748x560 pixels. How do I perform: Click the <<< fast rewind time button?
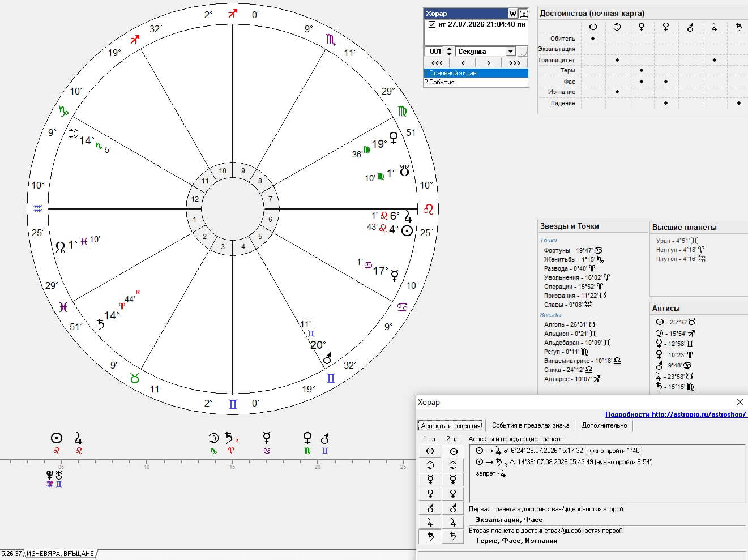437,63
